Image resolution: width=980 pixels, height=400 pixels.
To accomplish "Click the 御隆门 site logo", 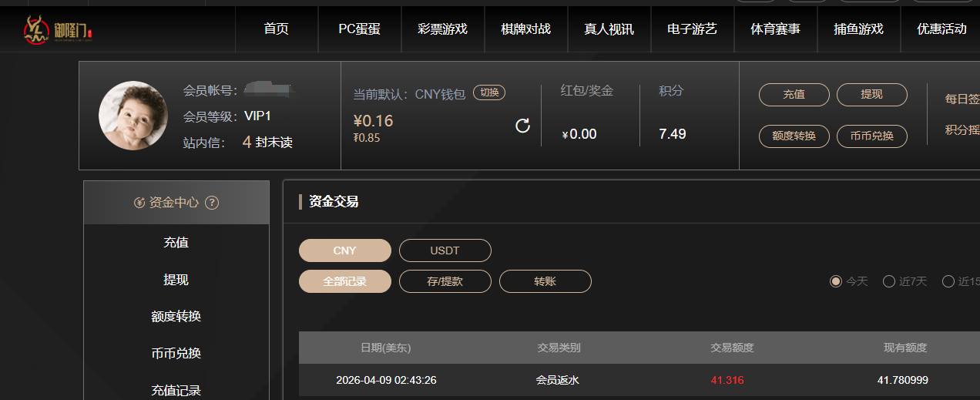I will tap(58, 29).
